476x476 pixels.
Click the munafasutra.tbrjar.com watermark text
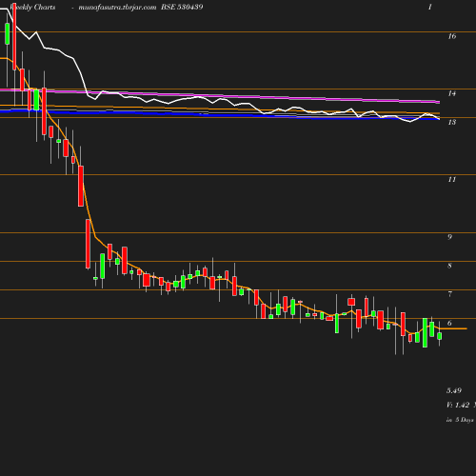(x=117, y=7)
